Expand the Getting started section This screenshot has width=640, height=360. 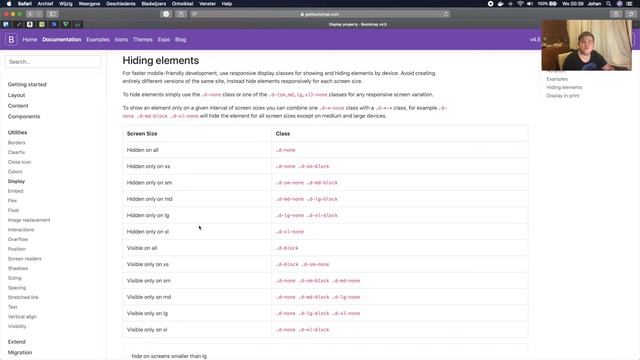tap(27, 84)
